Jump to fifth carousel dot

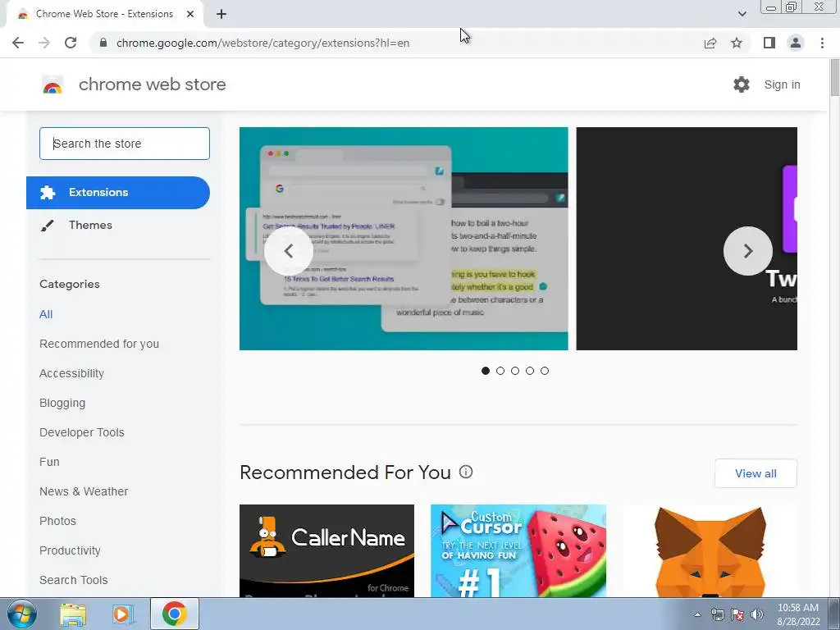[x=545, y=371]
